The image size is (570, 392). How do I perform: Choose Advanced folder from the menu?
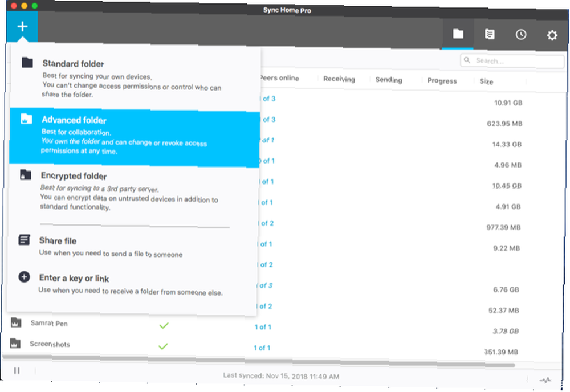(x=135, y=138)
